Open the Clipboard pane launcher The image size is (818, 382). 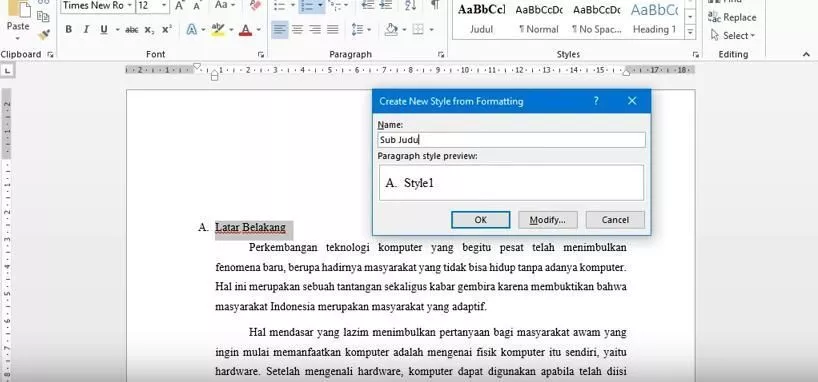pyautogui.click(x=50, y=54)
